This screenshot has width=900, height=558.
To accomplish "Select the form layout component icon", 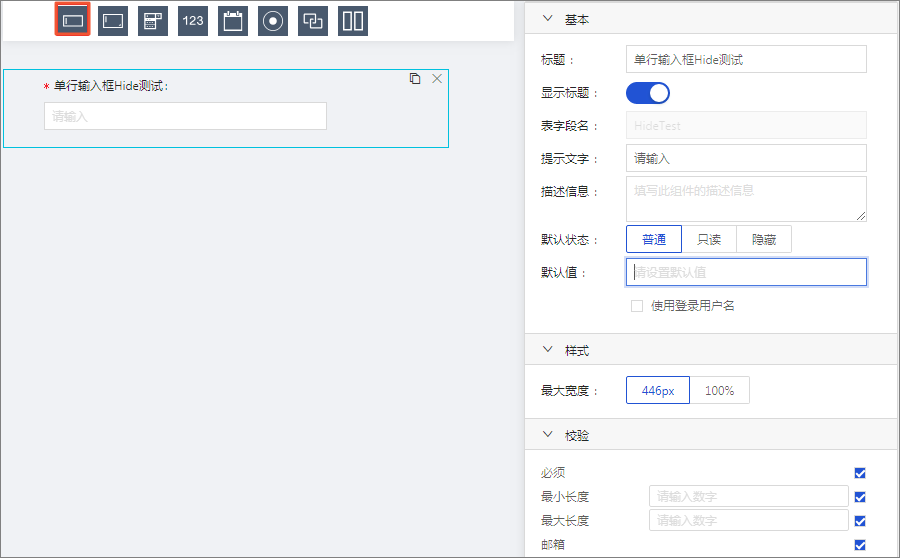I will (x=153, y=21).
